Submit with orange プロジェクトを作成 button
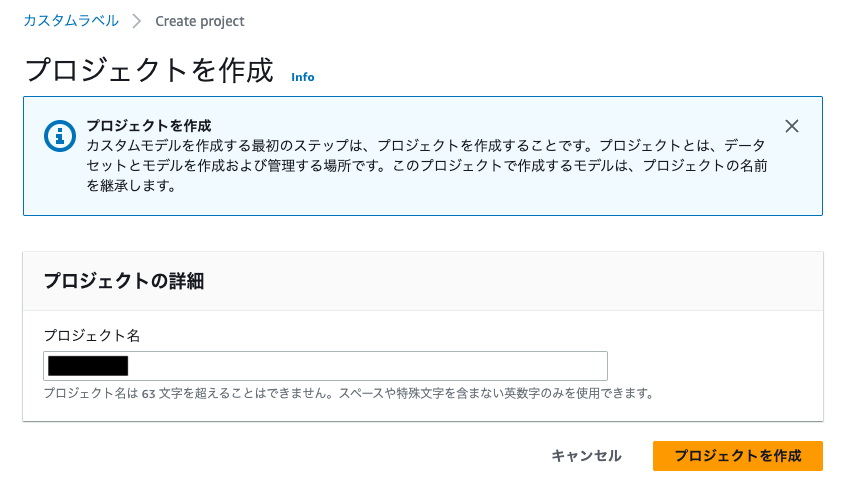 tap(738, 456)
